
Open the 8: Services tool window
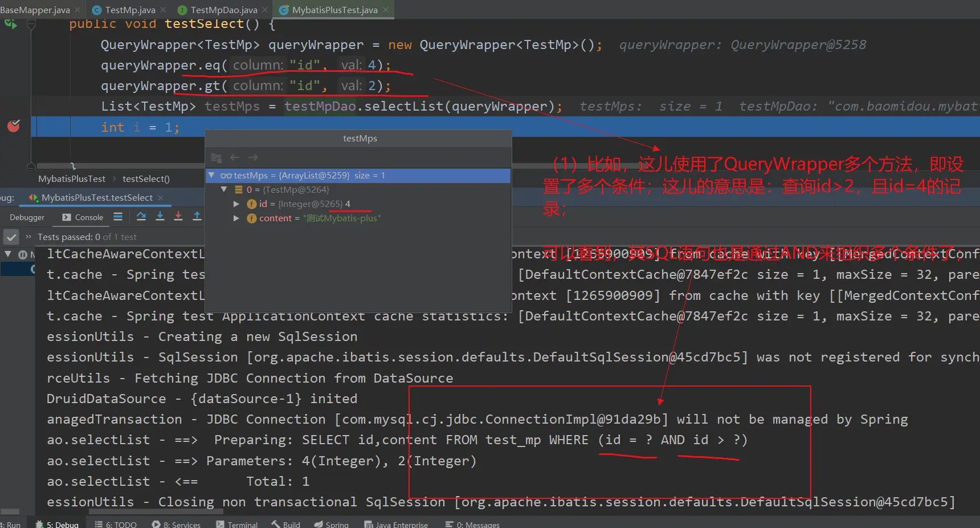[x=176, y=524]
